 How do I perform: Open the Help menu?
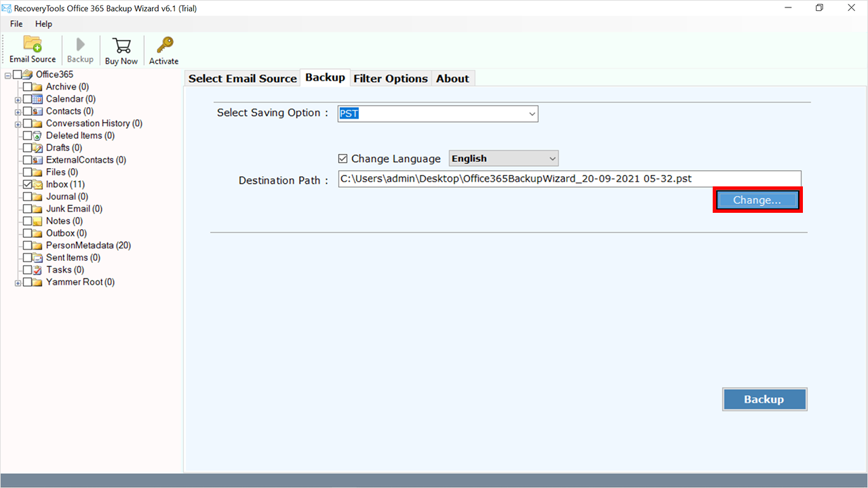[x=43, y=24]
